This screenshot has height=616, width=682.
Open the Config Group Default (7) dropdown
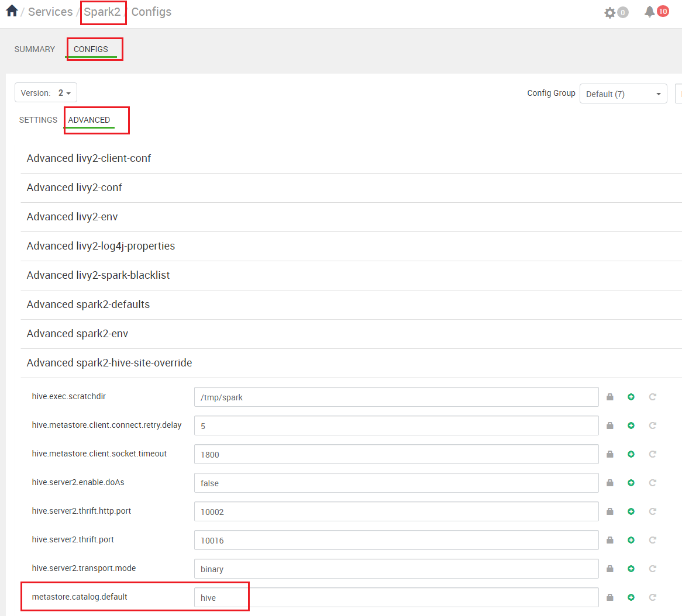pos(624,94)
